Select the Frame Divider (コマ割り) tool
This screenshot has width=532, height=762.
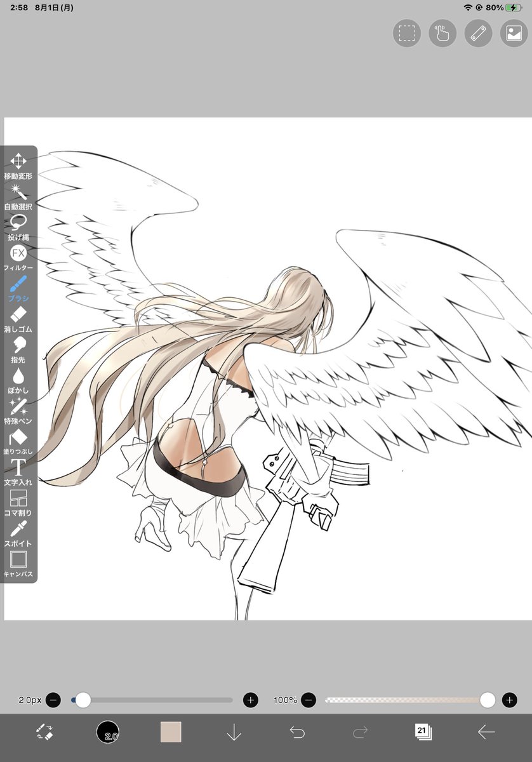coord(18,504)
